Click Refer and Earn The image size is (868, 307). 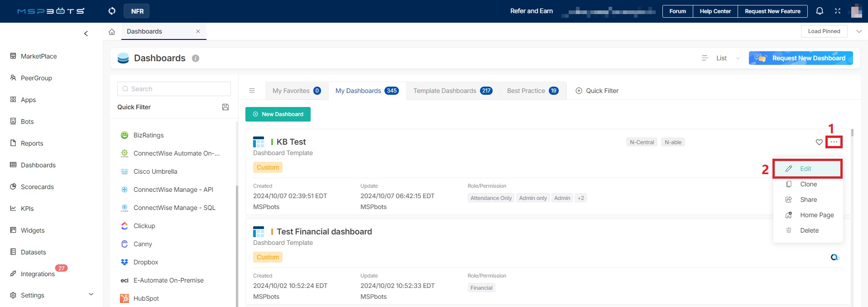[532, 11]
